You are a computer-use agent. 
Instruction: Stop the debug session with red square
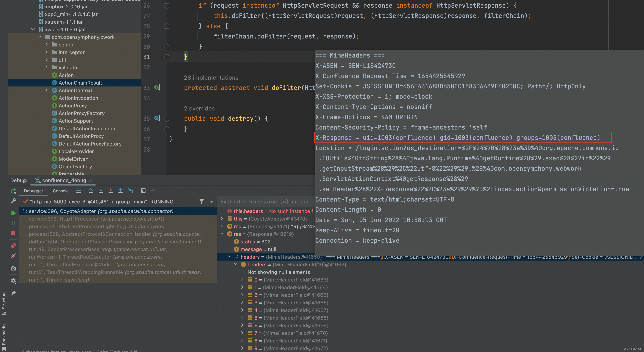(x=14, y=233)
